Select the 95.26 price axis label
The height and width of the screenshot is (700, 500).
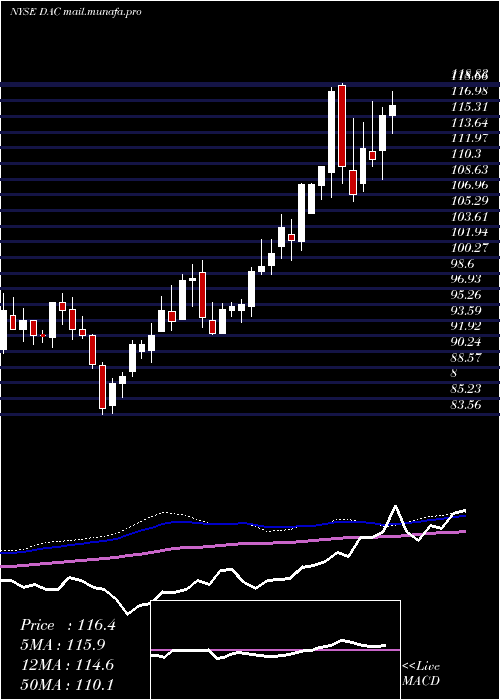[467, 295]
